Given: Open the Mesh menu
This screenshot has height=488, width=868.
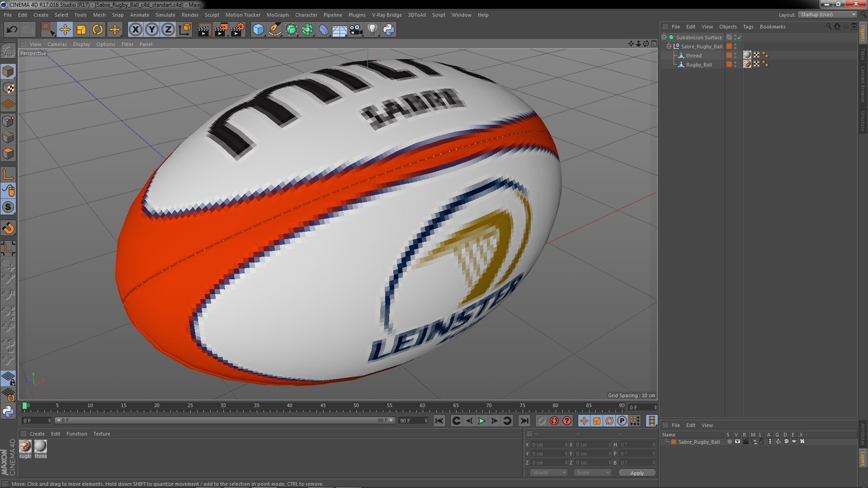Looking at the screenshot, I should [99, 15].
